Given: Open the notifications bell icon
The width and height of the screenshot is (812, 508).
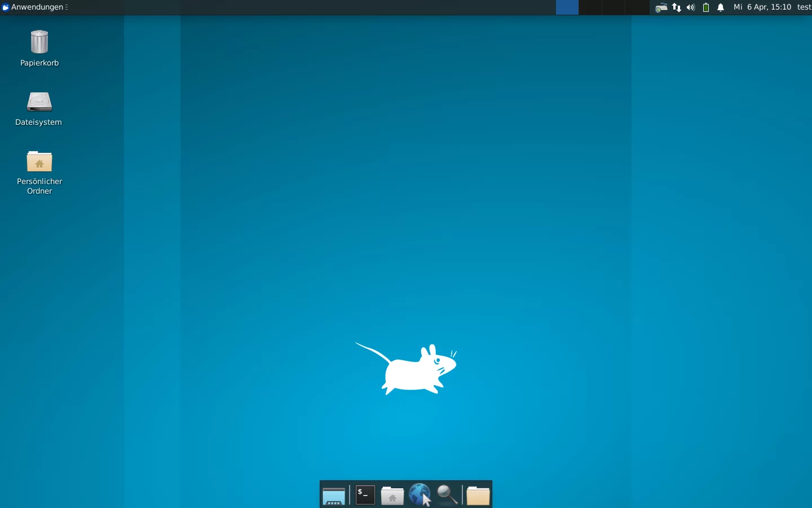Looking at the screenshot, I should (721, 7).
